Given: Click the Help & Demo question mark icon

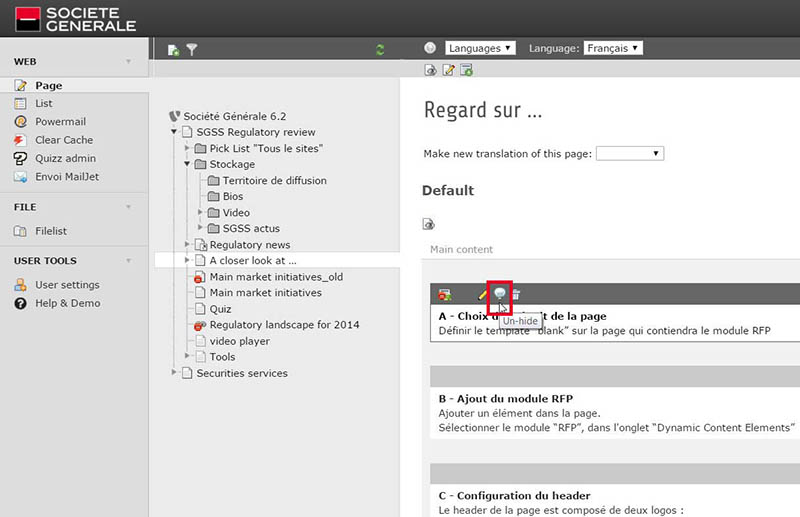Looking at the screenshot, I should point(20,303).
